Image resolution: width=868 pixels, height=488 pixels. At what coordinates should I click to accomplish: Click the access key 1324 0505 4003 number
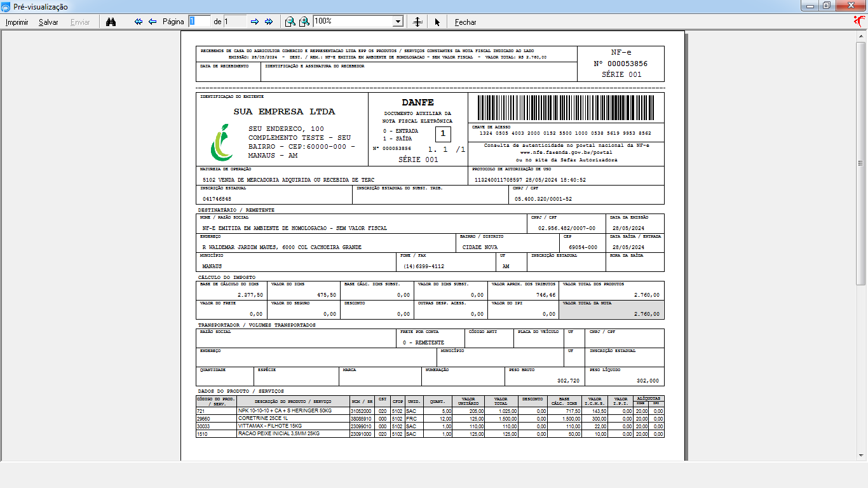pos(565,133)
